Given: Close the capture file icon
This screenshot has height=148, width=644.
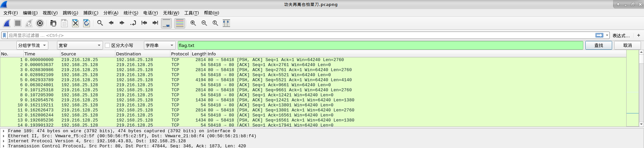Looking at the screenshot, I should [x=75, y=23].
